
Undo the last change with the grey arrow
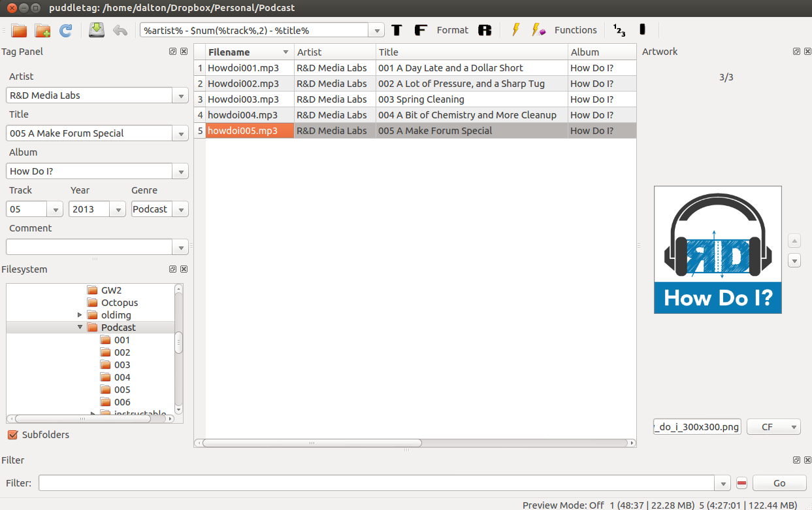pos(120,30)
